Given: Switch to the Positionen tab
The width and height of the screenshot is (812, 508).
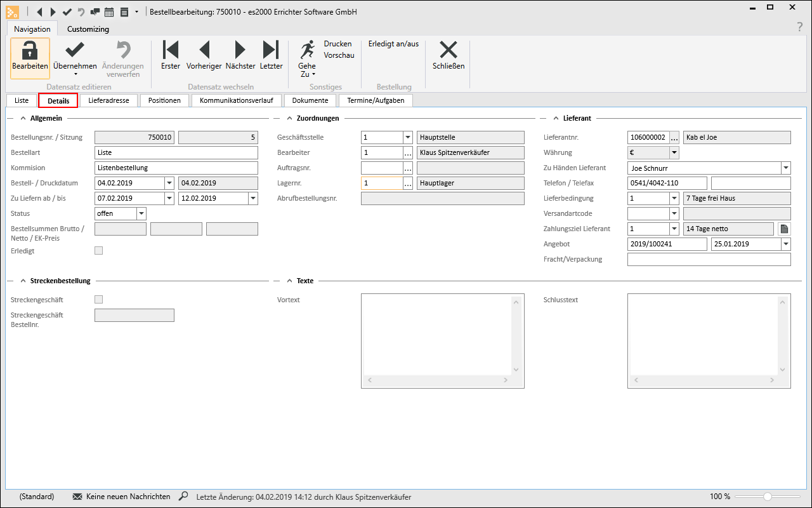Looking at the screenshot, I should (164, 100).
